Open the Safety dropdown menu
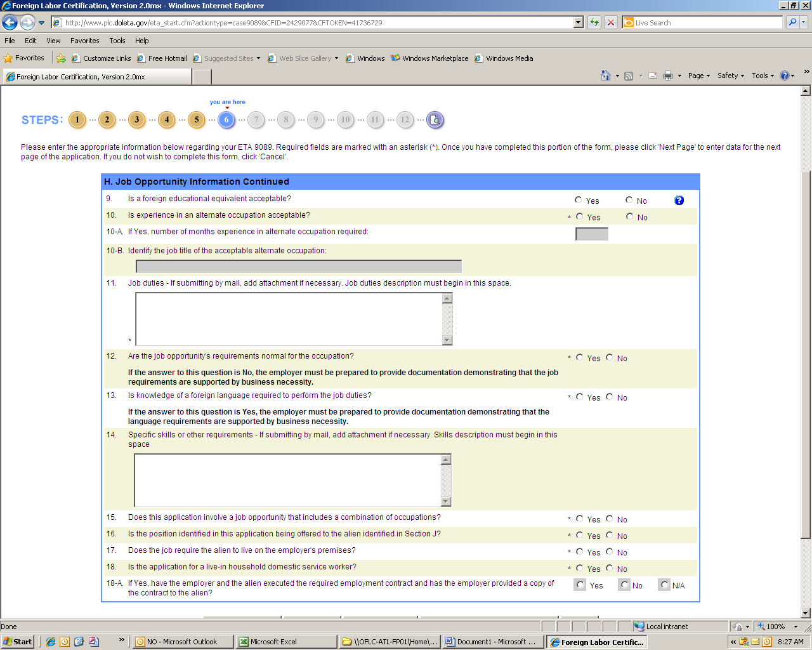Image resolution: width=812 pixels, height=650 pixels. [x=730, y=76]
